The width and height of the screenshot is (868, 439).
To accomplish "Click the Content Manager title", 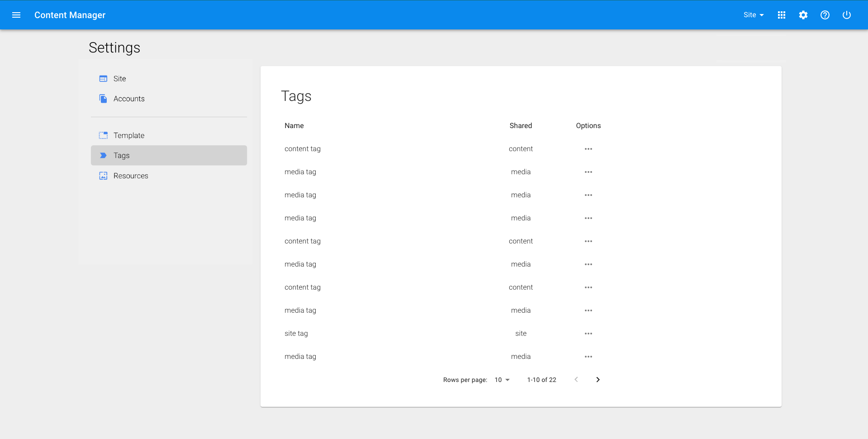I will coord(70,15).
